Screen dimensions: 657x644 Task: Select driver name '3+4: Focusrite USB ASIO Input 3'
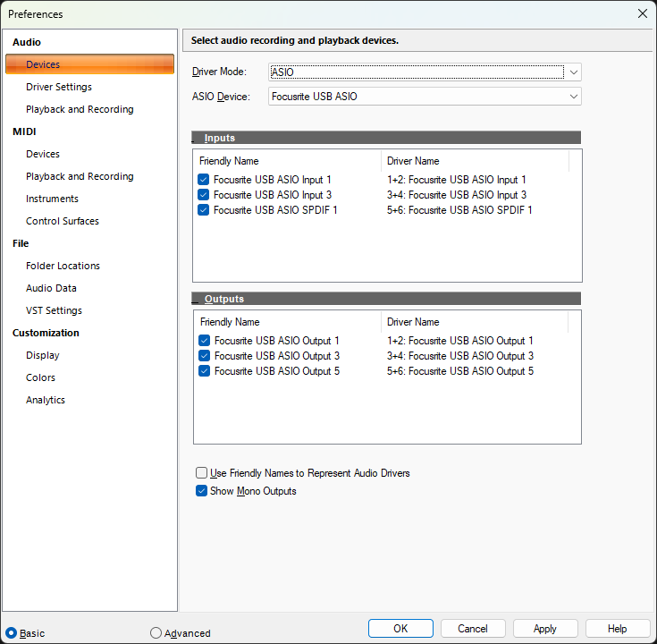point(457,195)
